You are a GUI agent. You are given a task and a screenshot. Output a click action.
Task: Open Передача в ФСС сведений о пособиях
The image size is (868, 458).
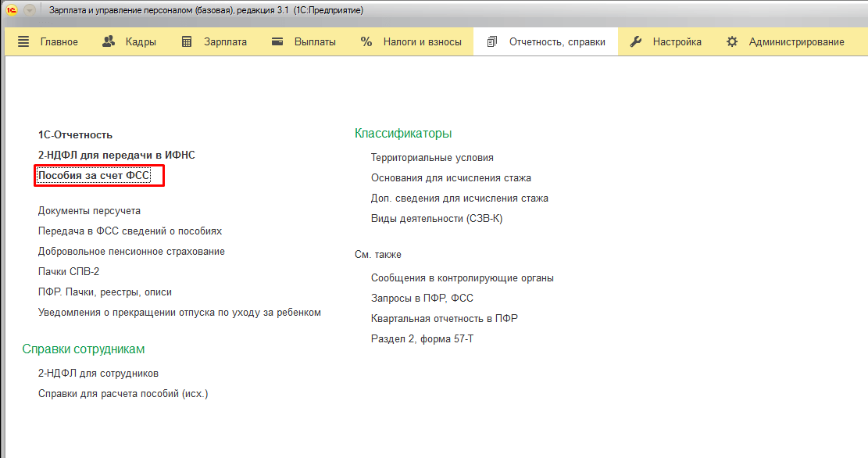tap(130, 231)
